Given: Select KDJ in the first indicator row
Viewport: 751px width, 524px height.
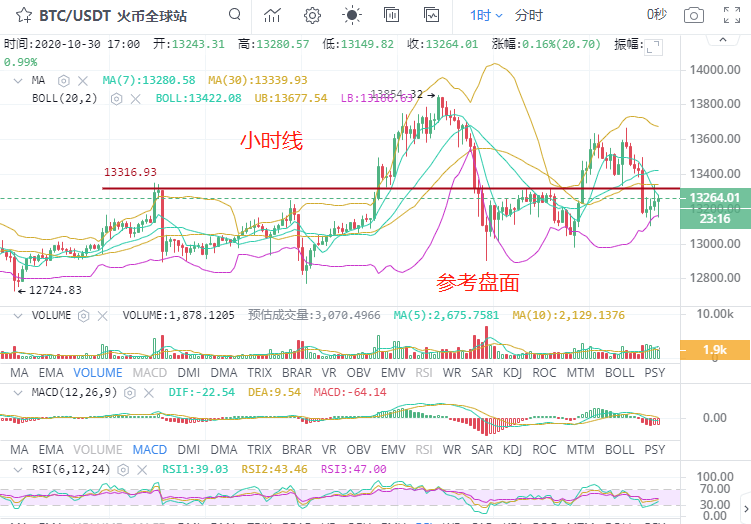Looking at the screenshot, I should (x=512, y=373).
